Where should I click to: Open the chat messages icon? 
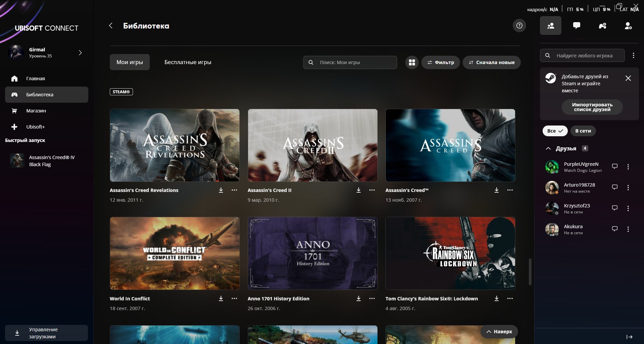click(x=577, y=26)
